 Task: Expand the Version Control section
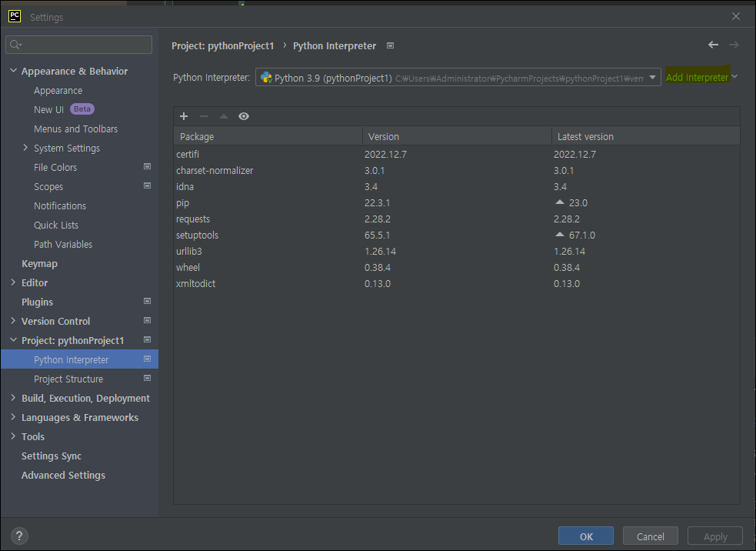tap(14, 321)
